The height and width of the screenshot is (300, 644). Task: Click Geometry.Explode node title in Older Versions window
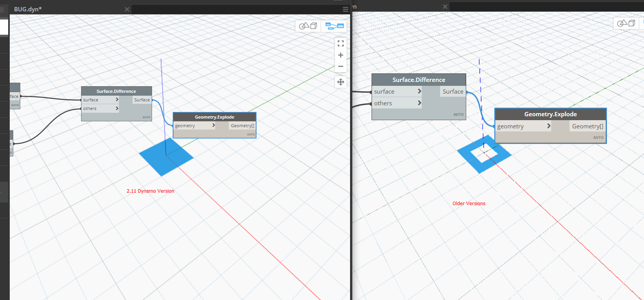coord(550,114)
